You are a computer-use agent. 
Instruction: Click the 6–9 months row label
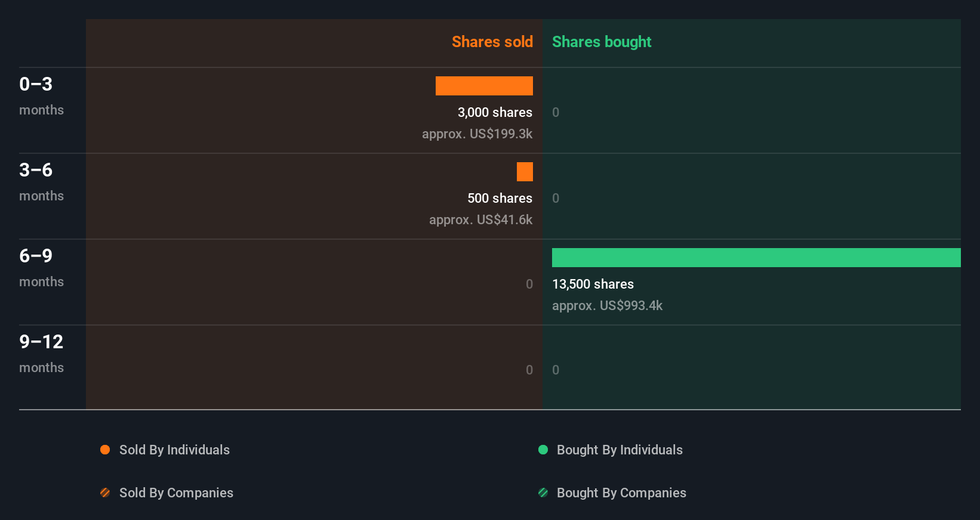[x=41, y=267]
